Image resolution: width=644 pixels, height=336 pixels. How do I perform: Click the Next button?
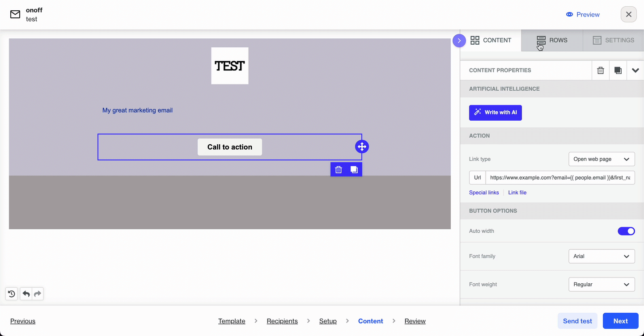click(620, 321)
